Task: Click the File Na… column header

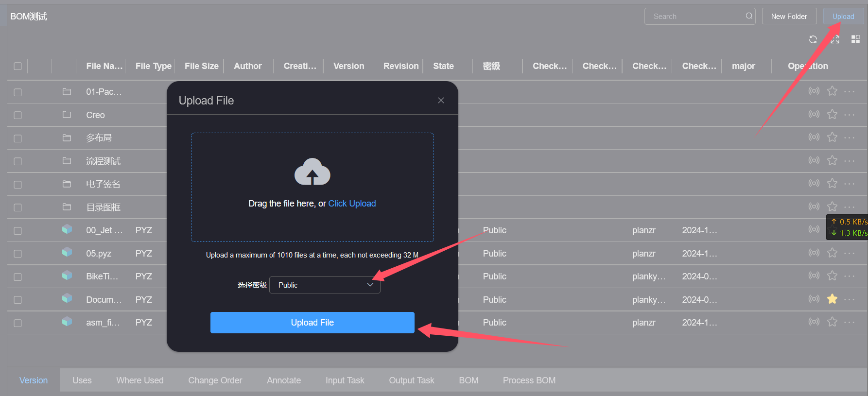Action: click(x=104, y=66)
